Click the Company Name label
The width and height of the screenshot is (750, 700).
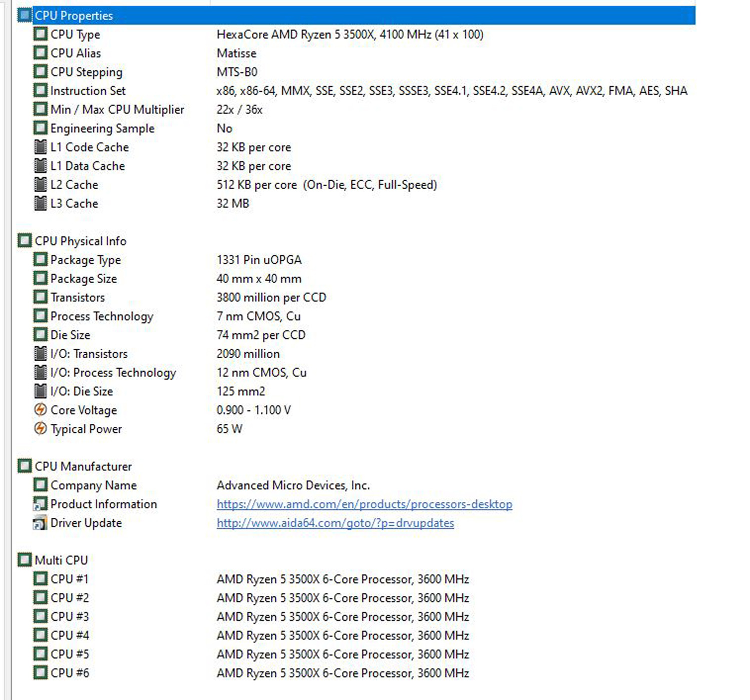click(93, 485)
